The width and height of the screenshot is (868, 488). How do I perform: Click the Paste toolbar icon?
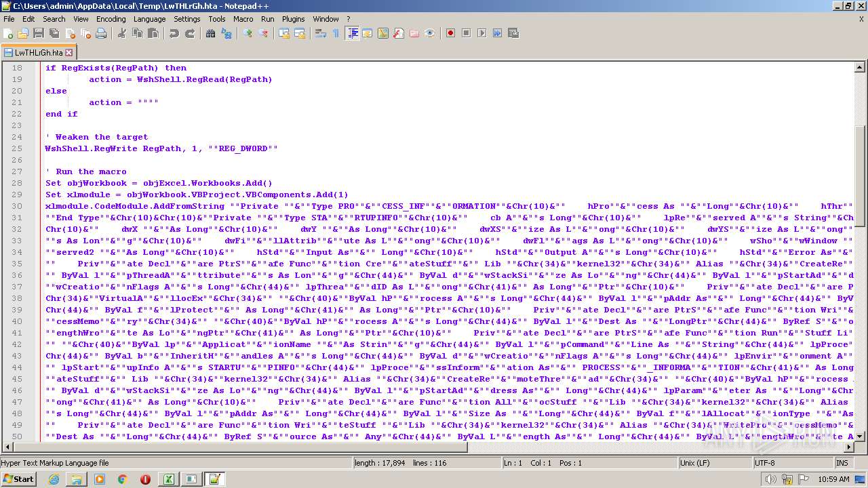153,33
